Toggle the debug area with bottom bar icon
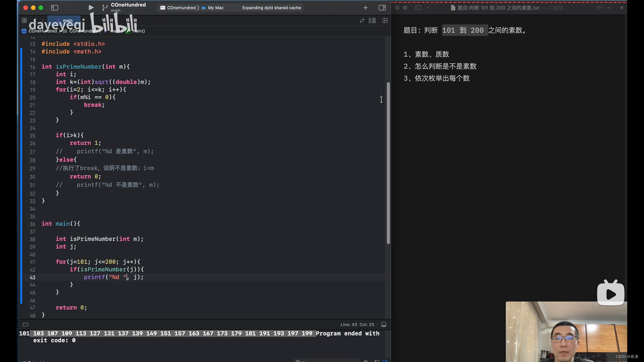 point(384,324)
